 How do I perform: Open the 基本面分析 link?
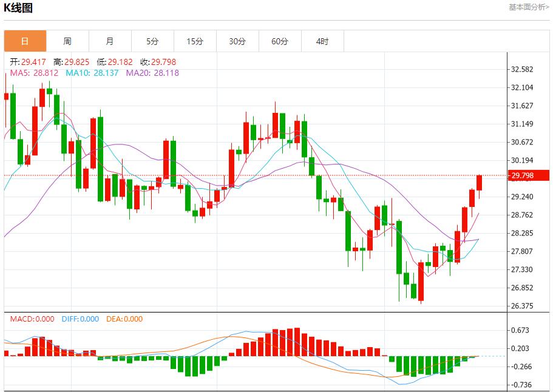(529, 7)
